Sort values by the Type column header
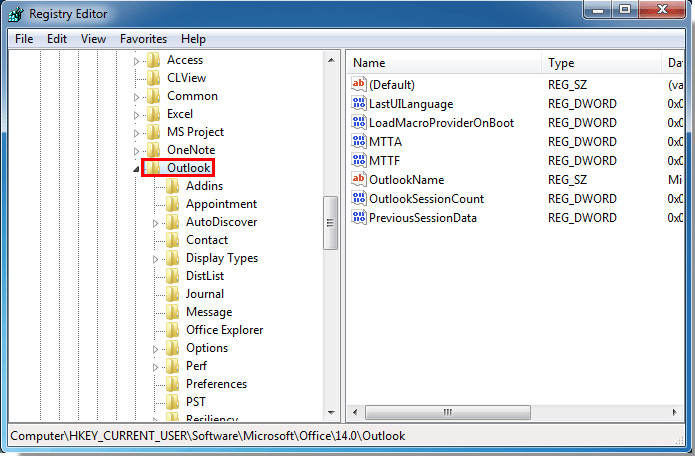Viewport: 695px width, 456px height. (x=601, y=63)
